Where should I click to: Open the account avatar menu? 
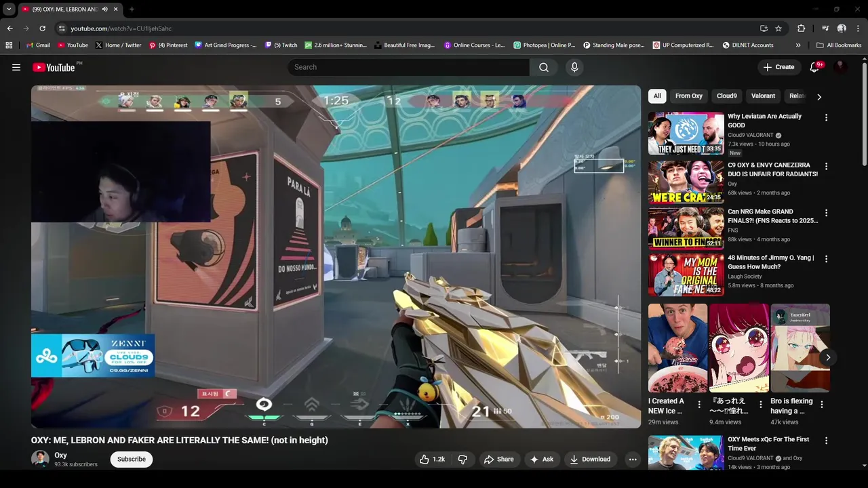[840, 67]
